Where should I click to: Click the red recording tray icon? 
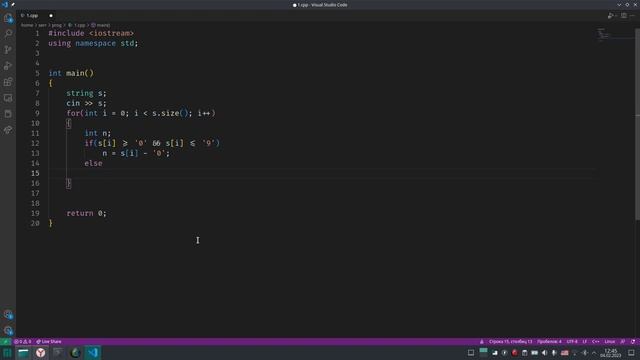pos(514,353)
